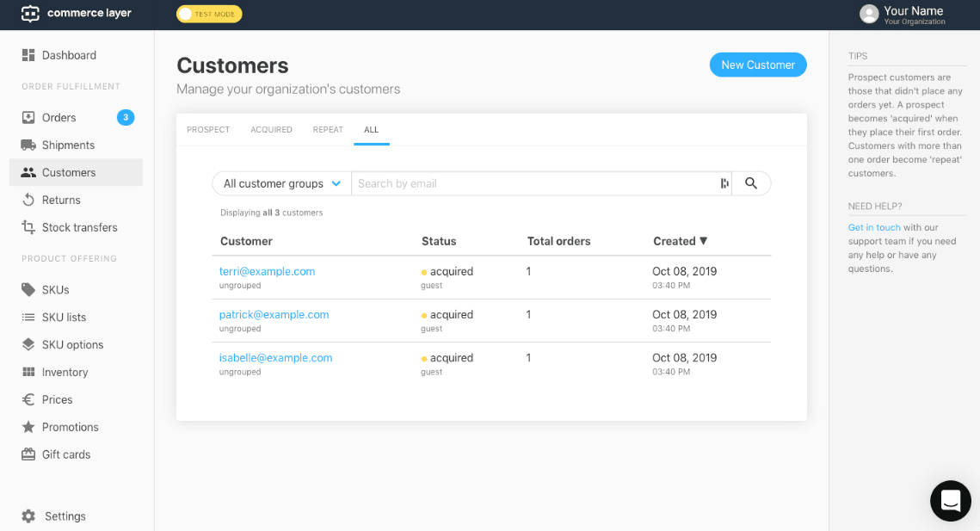Open the chat support bubble
The width and height of the screenshot is (980, 531).
[950, 501]
